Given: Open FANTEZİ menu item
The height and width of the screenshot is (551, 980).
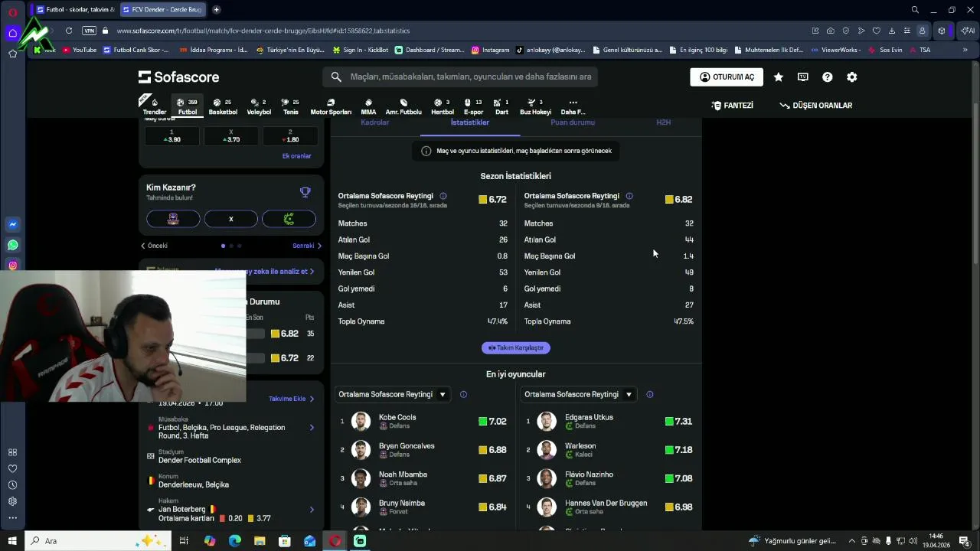Looking at the screenshot, I should (733, 106).
